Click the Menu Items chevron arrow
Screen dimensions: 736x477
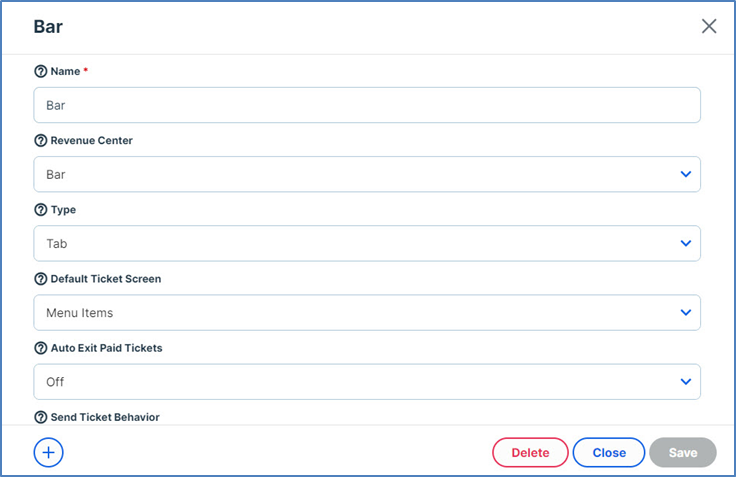(x=686, y=312)
